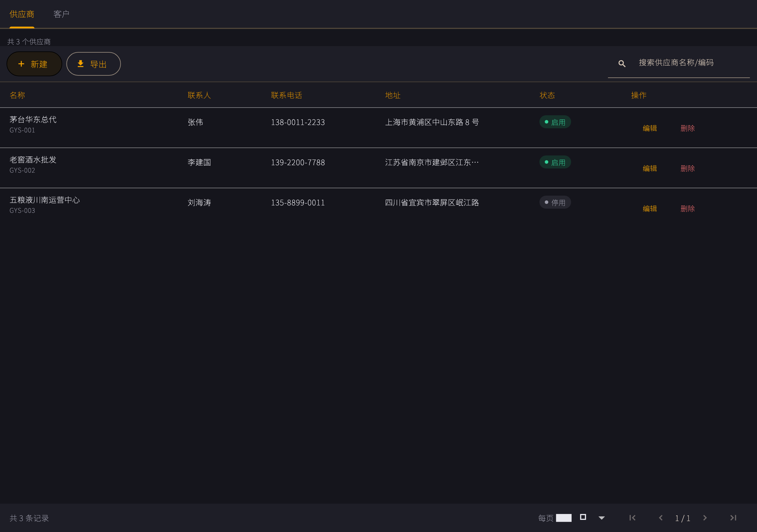Delete the 五粮液川南运营中心 supplier
The height and width of the screenshot is (532, 757).
click(x=688, y=209)
